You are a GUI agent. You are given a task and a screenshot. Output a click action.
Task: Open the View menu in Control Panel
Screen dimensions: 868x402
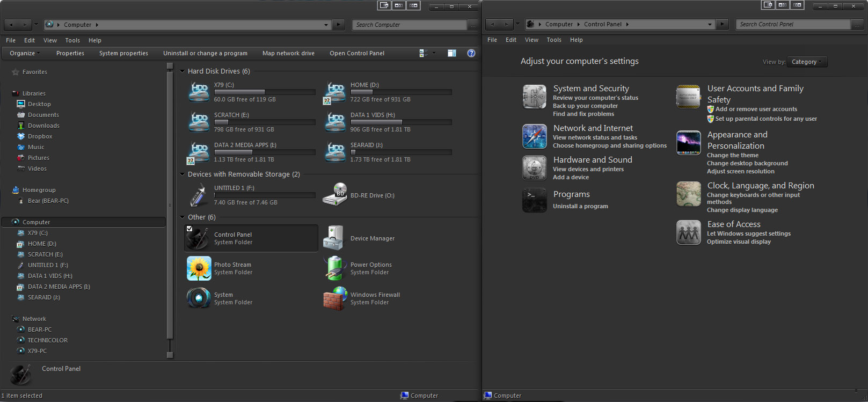(x=531, y=40)
